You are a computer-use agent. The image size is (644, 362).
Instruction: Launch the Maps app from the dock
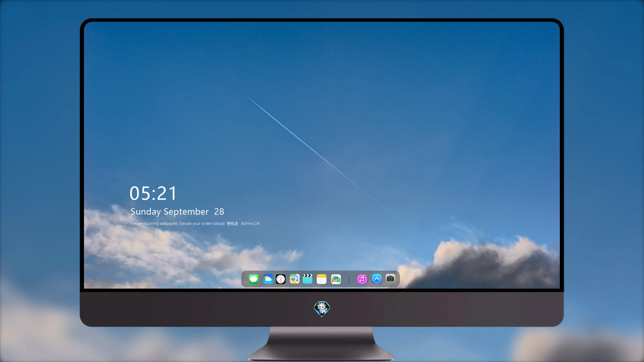294,279
